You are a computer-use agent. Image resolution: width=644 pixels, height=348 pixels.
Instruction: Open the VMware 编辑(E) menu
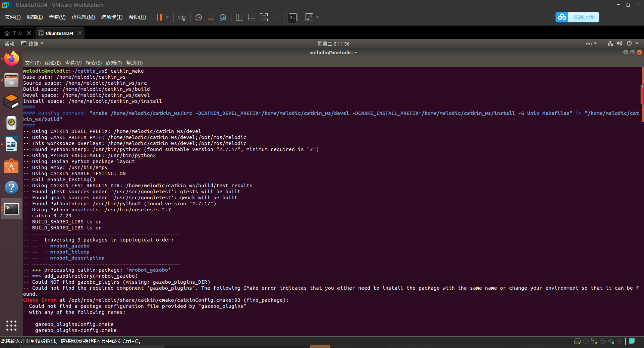coord(35,17)
